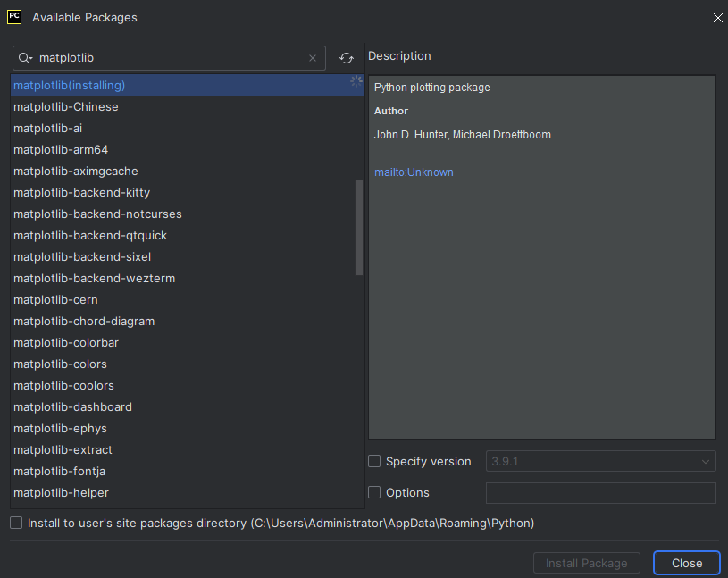Select matplotlib-backend-wezterm package
The image size is (728, 578).
[x=187, y=278]
